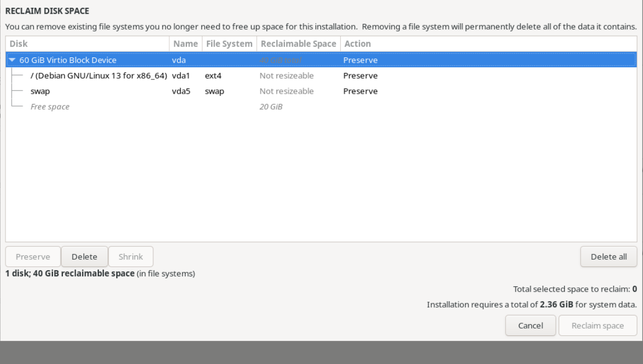Click the Delete all button
The image size is (643, 364).
[609, 256]
